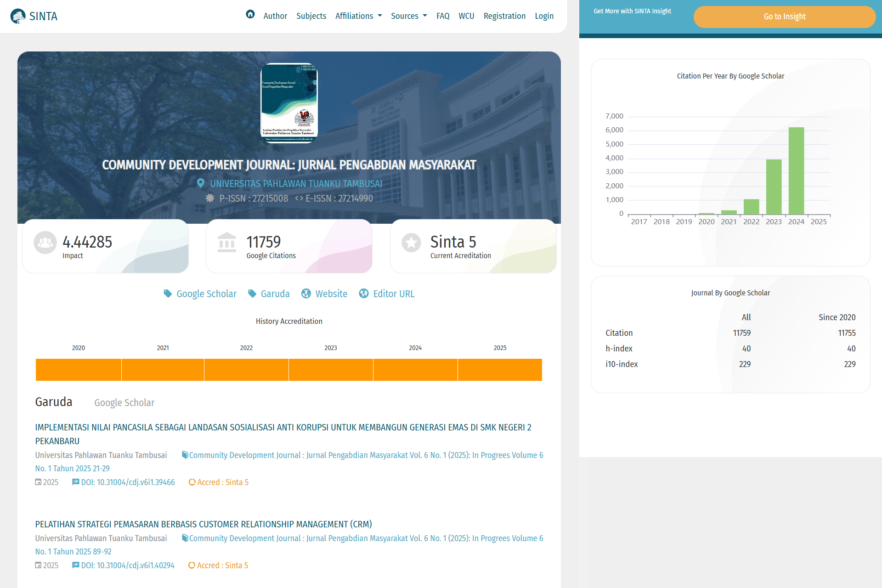Click calendar icon of the CRM article
The height and width of the screenshot is (588, 882).
pyautogui.click(x=38, y=565)
